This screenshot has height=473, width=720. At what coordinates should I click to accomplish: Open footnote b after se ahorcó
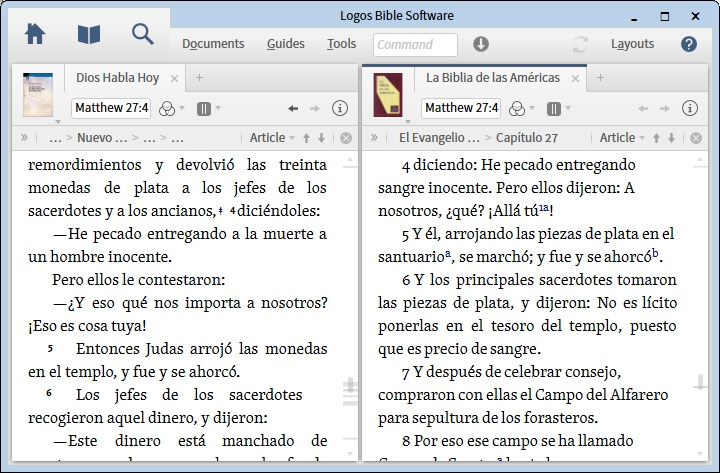click(x=655, y=253)
